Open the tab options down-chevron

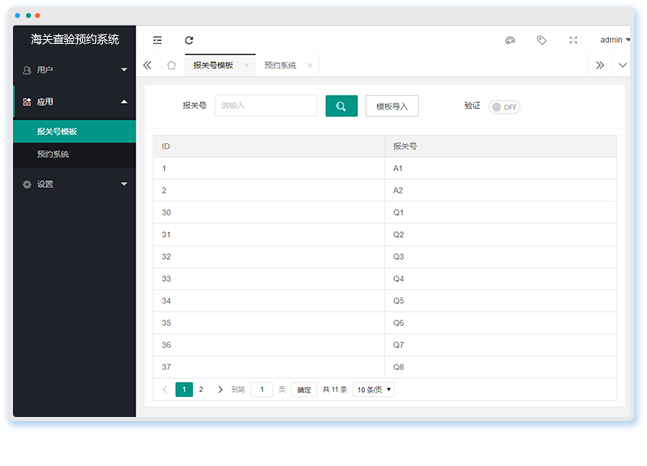pos(623,65)
